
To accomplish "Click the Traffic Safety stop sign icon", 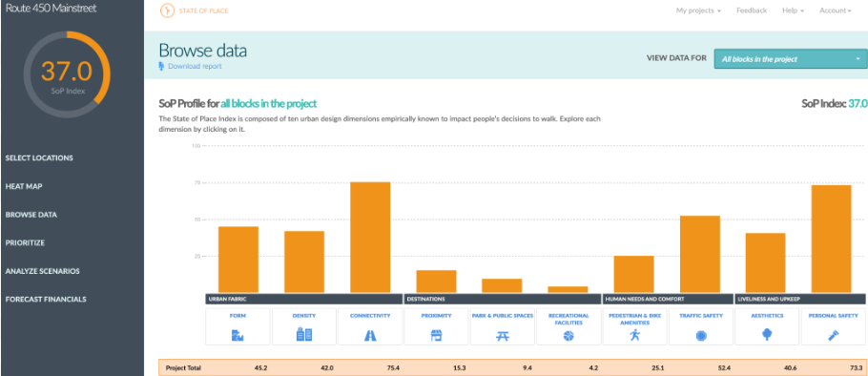I will click(701, 336).
